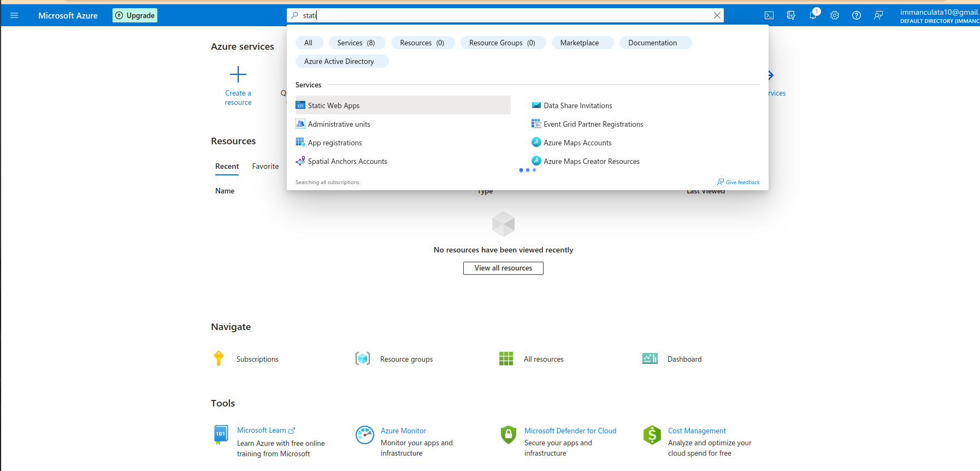Select Data Share Invitations result text

pyautogui.click(x=578, y=105)
